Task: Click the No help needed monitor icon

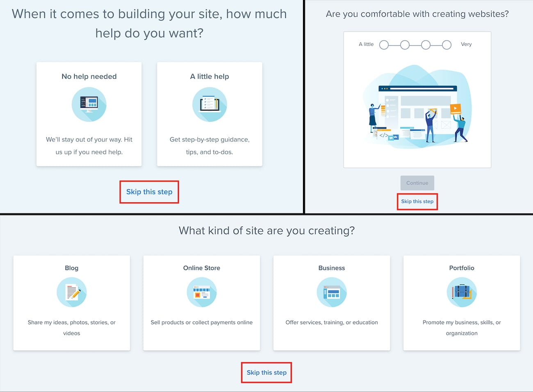Action: click(x=89, y=104)
